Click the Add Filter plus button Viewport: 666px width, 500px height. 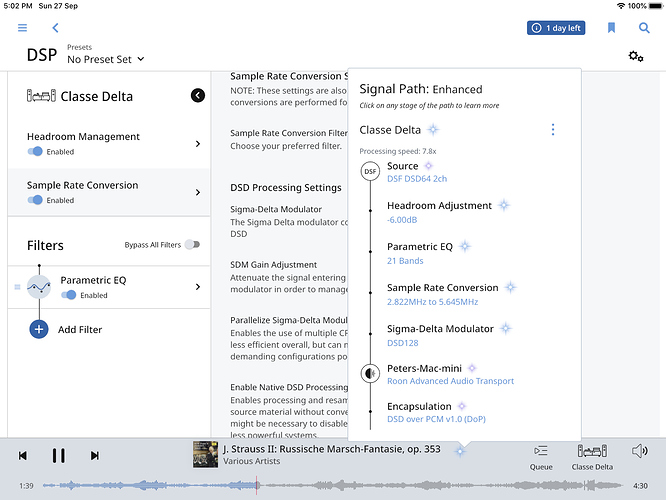pyautogui.click(x=39, y=329)
